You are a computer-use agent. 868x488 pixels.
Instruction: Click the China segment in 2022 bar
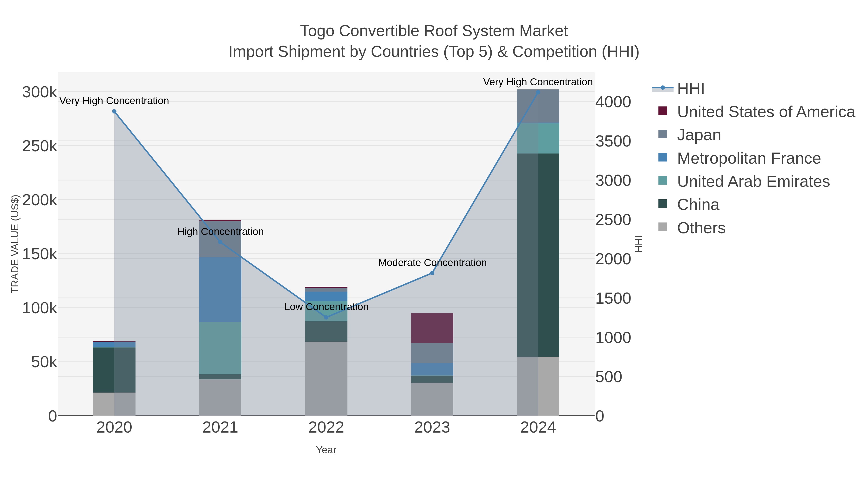(326, 332)
